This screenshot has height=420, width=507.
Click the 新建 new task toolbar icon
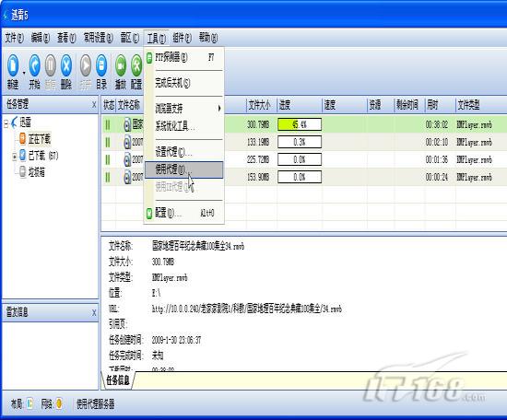pos(13,72)
